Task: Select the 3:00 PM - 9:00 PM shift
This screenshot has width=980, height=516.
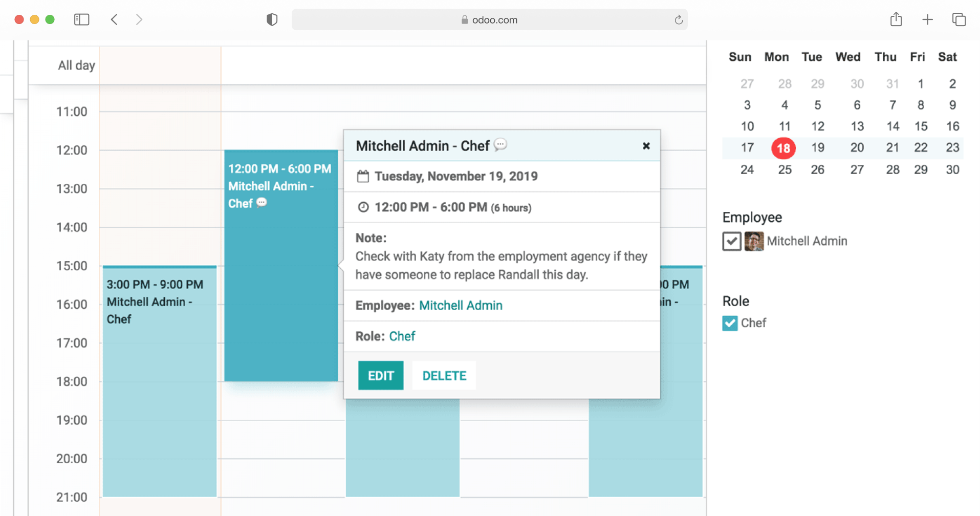Action: coord(160,381)
